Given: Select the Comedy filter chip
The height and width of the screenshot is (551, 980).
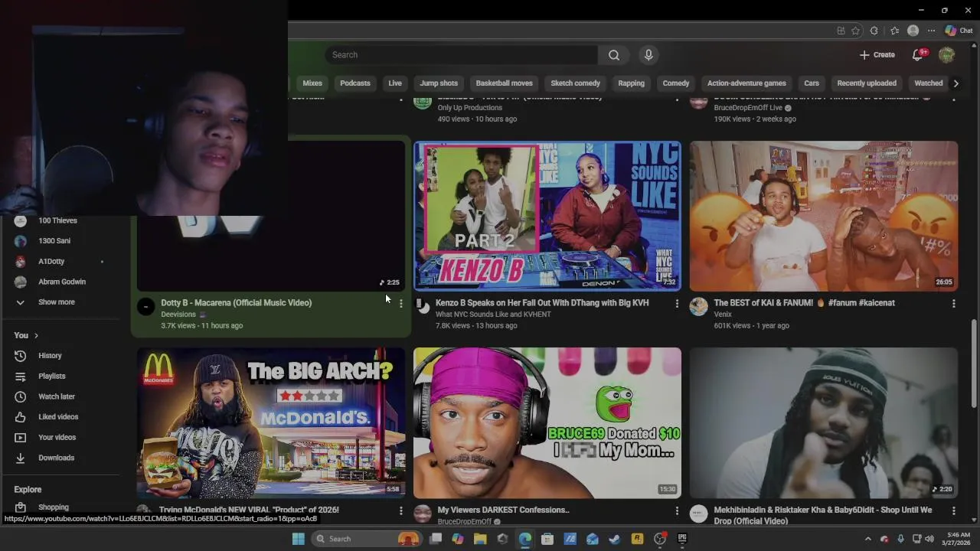Looking at the screenshot, I should click(676, 83).
